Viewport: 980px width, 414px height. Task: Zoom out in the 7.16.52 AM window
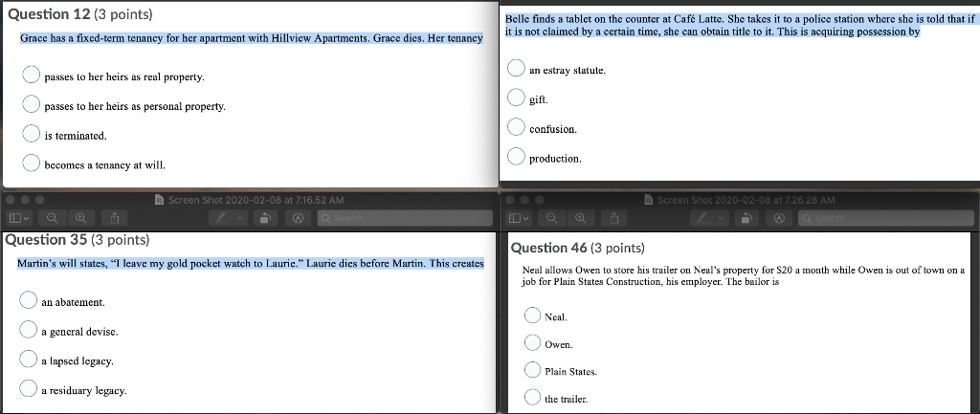coord(54,218)
